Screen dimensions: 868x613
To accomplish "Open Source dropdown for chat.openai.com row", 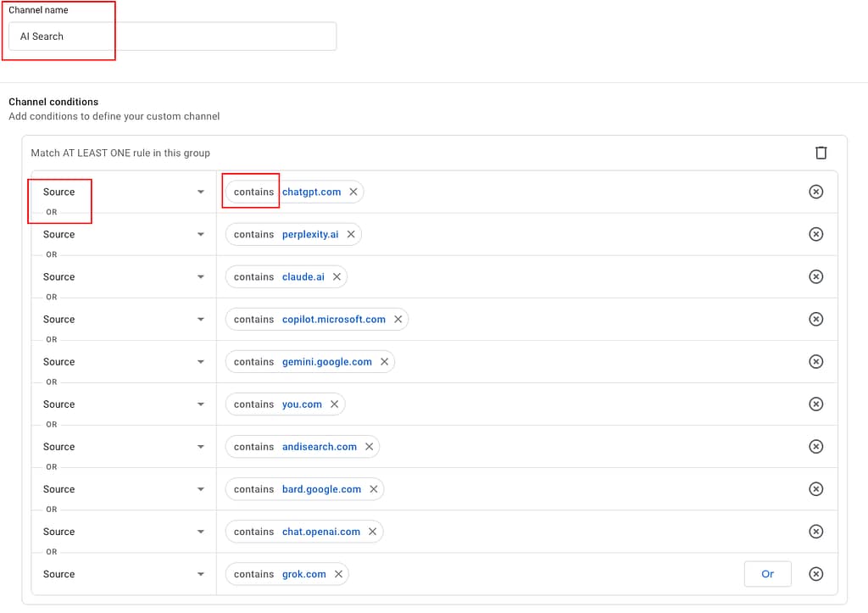I will [124, 532].
